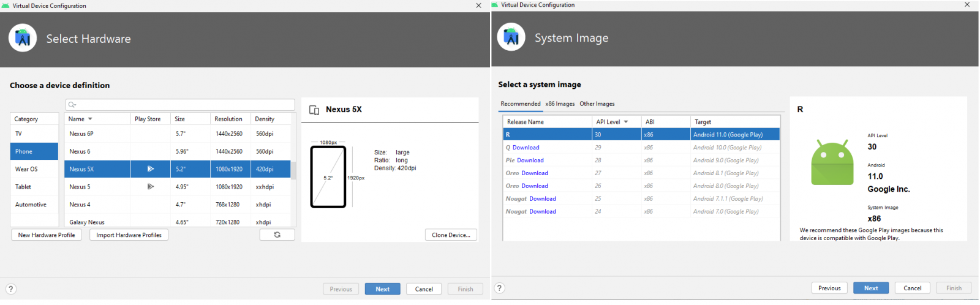The height and width of the screenshot is (305, 980).
Task: Click the help question mark in Select Hardware dialog
Action: [10, 289]
